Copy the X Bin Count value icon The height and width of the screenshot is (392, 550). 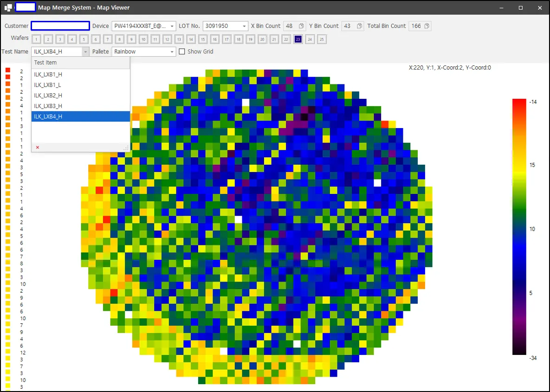point(301,26)
